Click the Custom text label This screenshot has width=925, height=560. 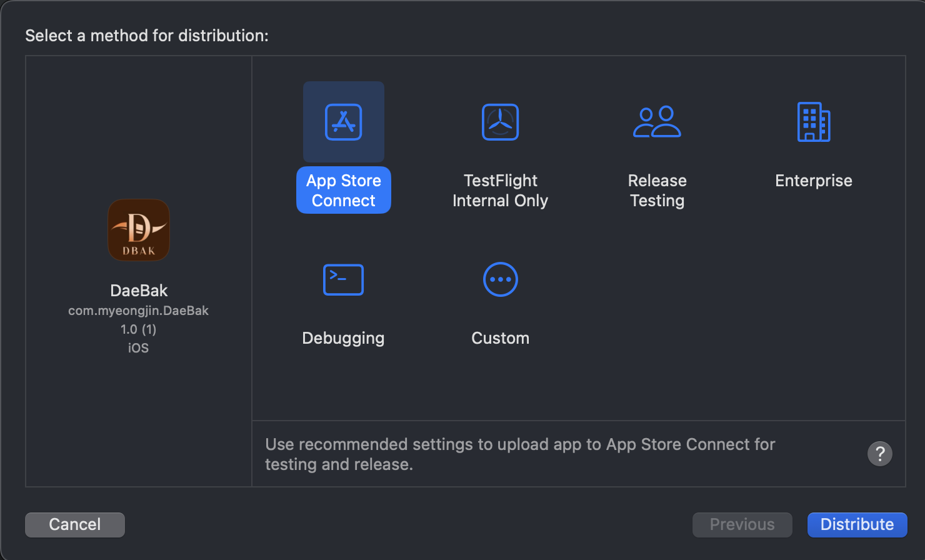(x=500, y=338)
